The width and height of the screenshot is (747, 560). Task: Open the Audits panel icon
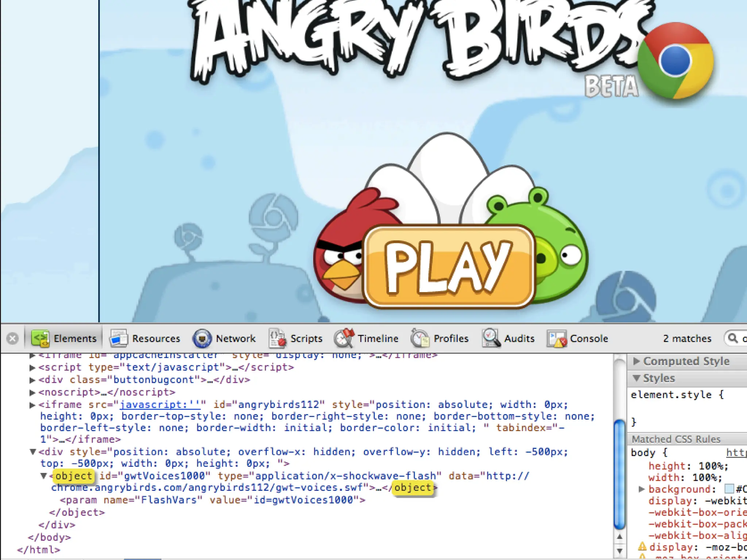pyautogui.click(x=491, y=338)
